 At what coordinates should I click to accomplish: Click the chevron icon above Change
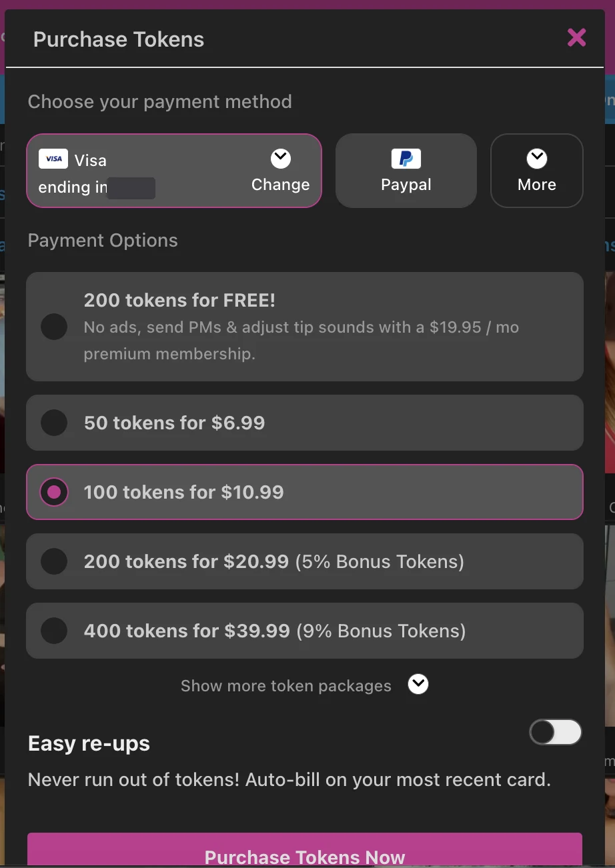click(281, 159)
